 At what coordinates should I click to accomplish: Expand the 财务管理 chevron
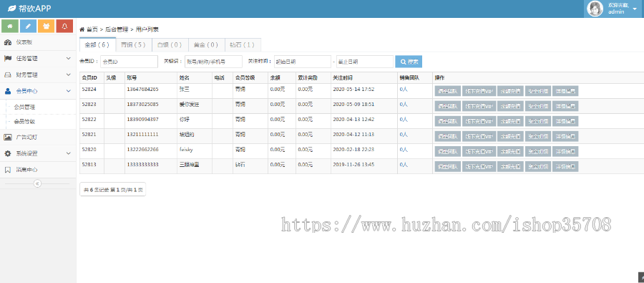69,75
